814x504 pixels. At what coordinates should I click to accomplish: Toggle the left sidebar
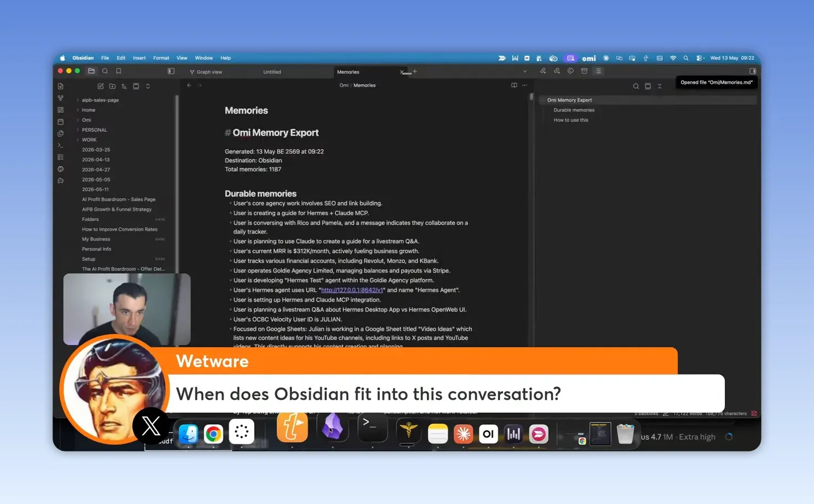tap(171, 71)
